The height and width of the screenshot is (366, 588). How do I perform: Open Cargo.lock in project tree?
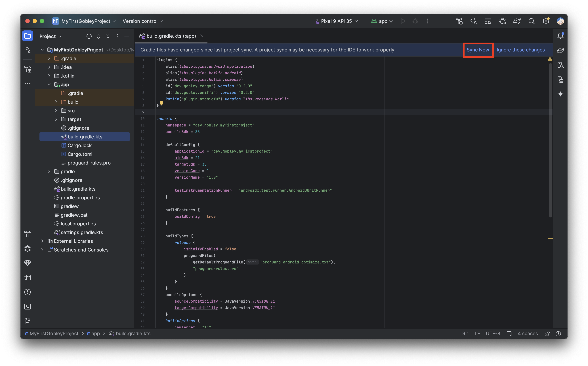click(80, 145)
